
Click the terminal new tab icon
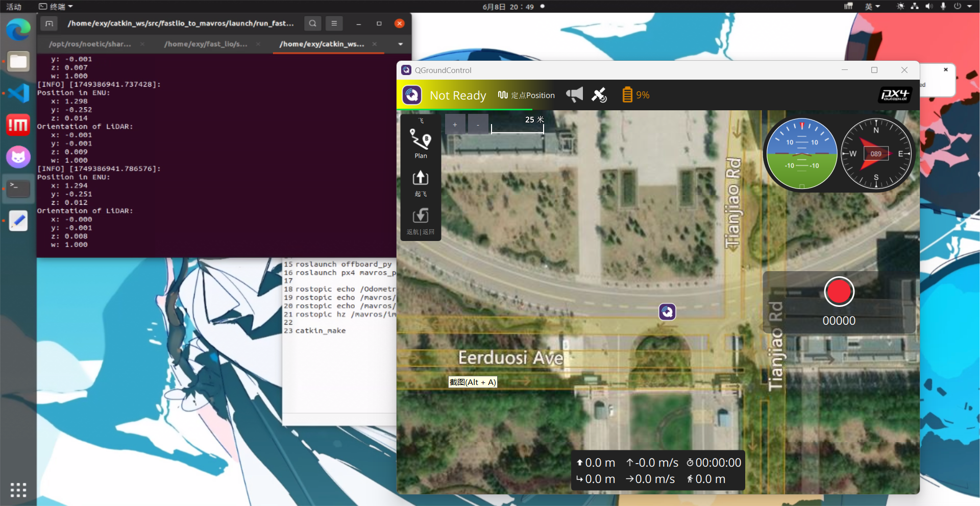(49, 23)
